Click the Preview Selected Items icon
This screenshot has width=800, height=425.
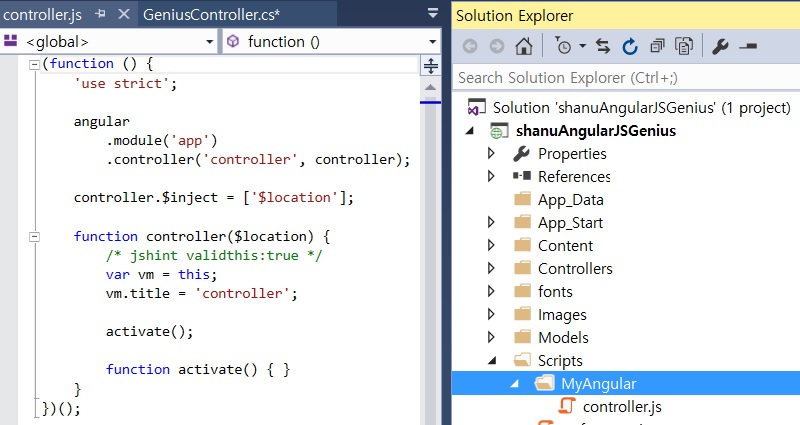(748, 46)
